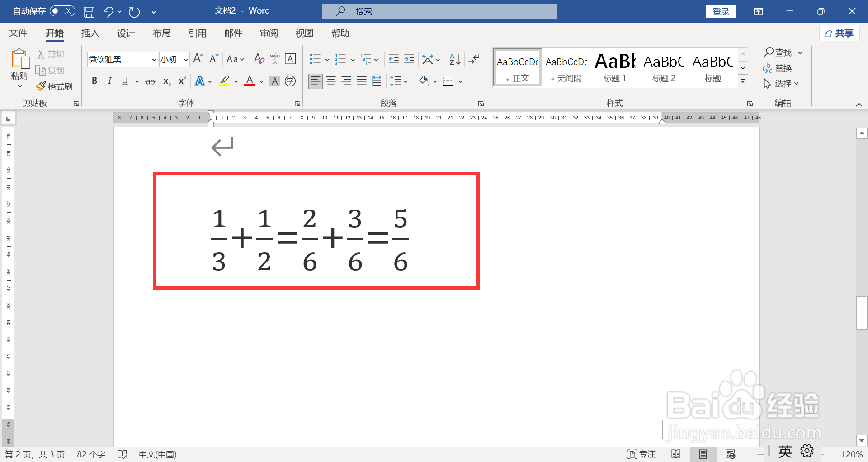Show or hide paragraph marks
This screenshot has width=868, height=462.
tap(474, 59)
